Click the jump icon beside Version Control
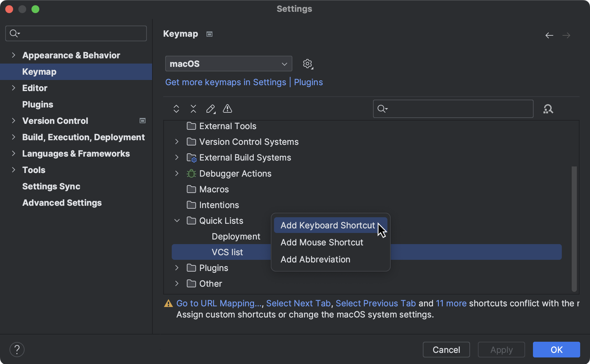590x364 pixels. coord(143,121)
